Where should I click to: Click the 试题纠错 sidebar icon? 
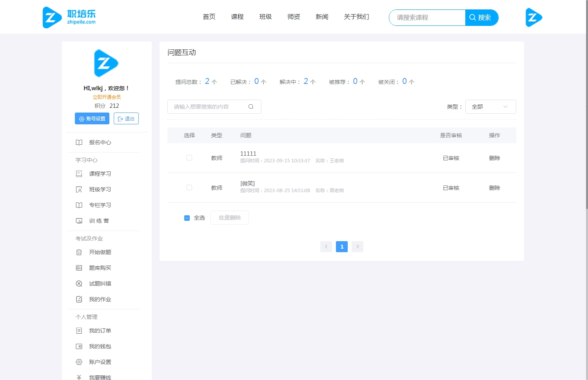[x=79, y=284]
